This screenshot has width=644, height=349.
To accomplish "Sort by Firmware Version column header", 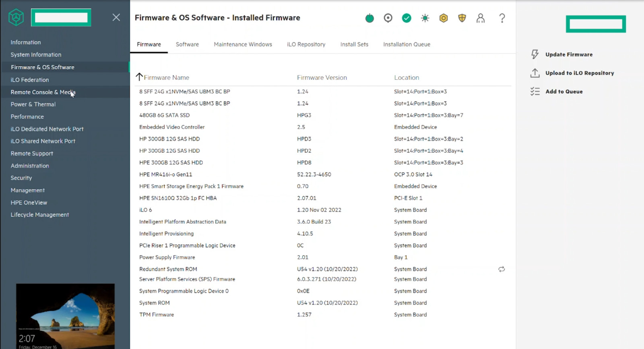I will [322, 77].
